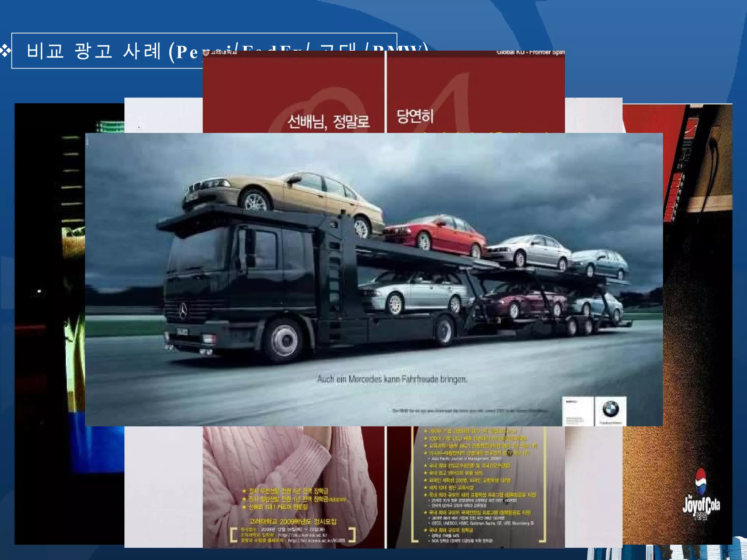Select the BMW car-transporter ad image

(374, 280)
